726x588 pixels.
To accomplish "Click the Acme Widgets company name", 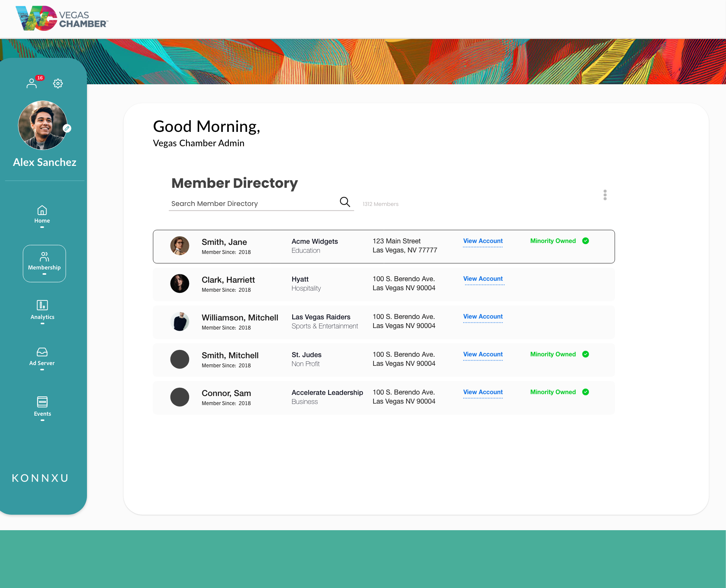I will coord(315,241).
